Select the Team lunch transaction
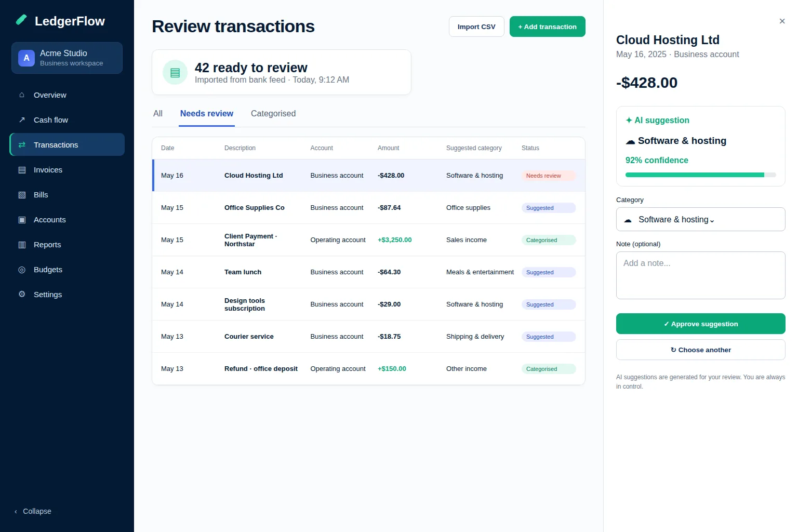 coord(368,272)
